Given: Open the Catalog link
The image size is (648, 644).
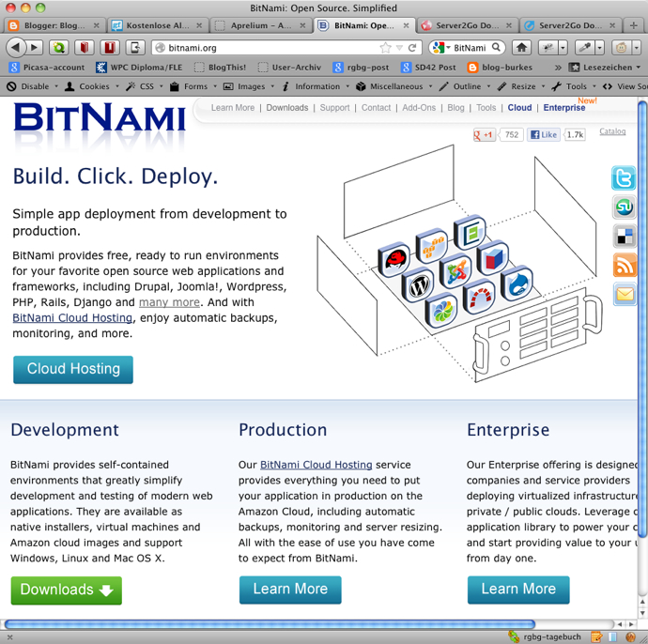Looking at the screenshot, I should [x=612, y=131].
